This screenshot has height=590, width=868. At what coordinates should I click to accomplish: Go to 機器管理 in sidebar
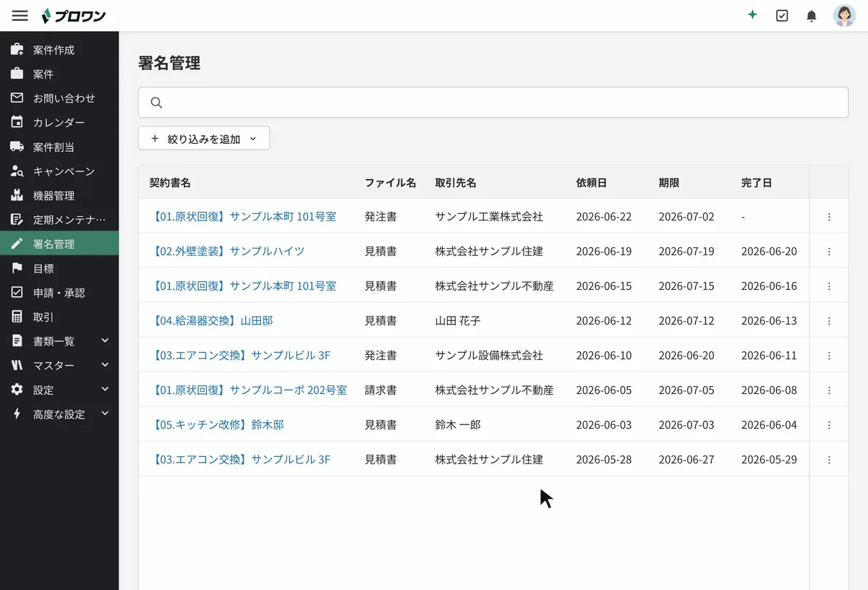(x=59, y=195)
